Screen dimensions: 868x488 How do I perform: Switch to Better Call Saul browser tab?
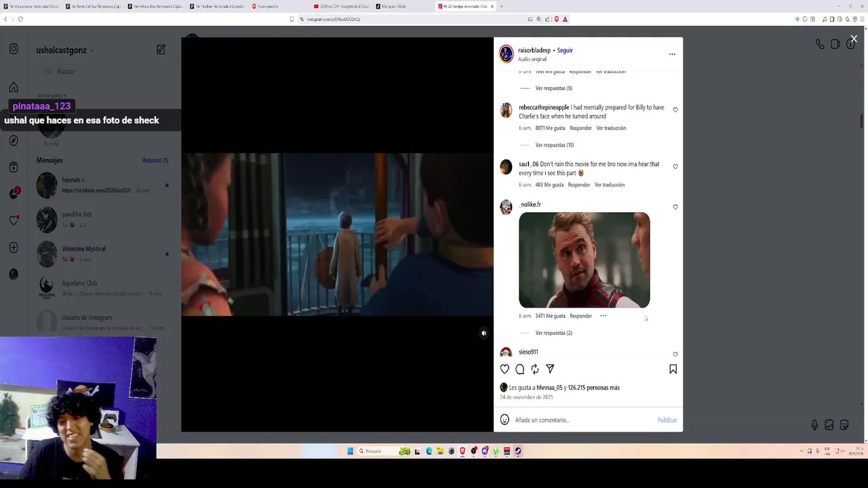(x=93, y=6)
